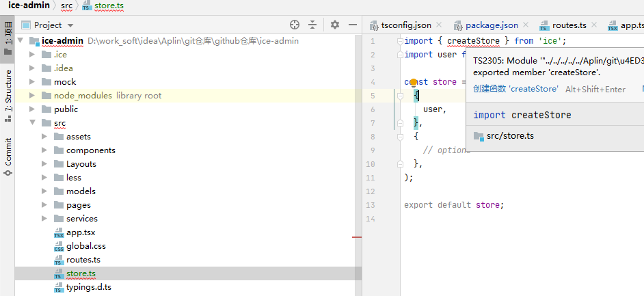This screenshot has height=296, width=644.
Task: Collapse the src folder
Action: tap(32, 123)
